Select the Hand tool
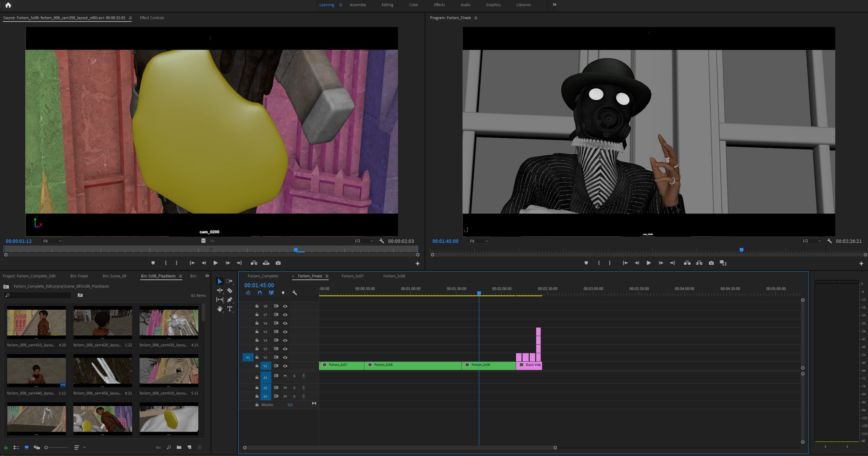Image resolution: width=868 pixels, height=456 pixels. pos(220,309)
